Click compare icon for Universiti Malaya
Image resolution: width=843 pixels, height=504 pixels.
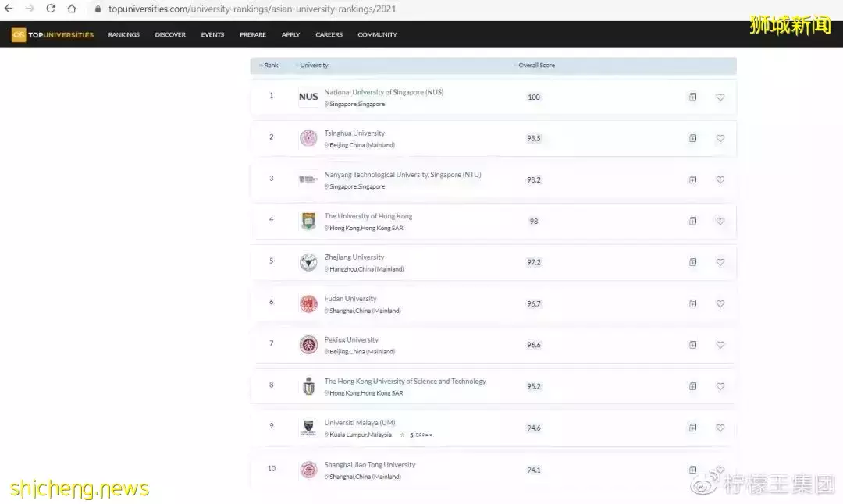click(692, 428)
